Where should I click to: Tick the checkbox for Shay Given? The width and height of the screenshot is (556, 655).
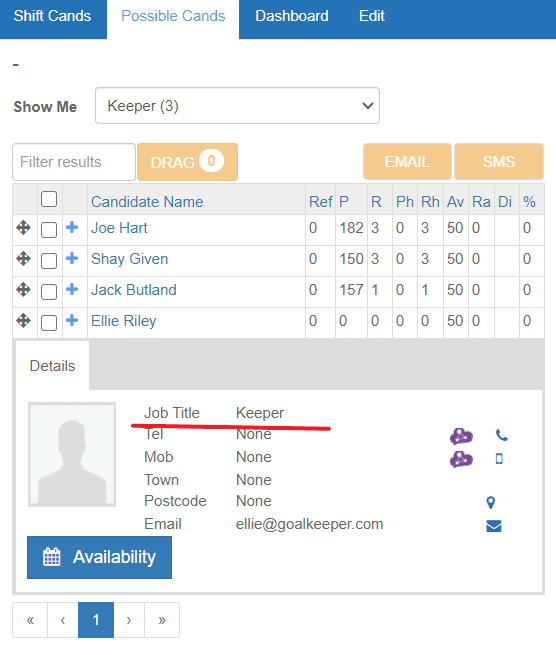[x=49, y=261]
